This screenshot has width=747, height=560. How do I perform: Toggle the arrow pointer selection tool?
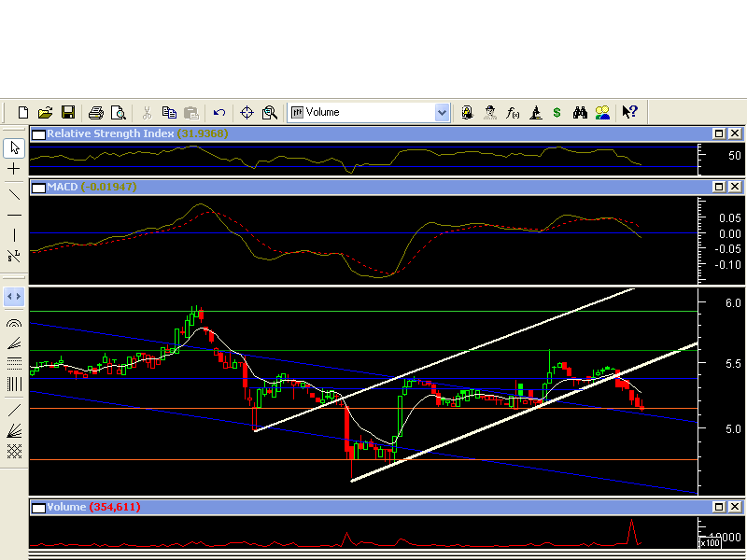click(14, 147)
